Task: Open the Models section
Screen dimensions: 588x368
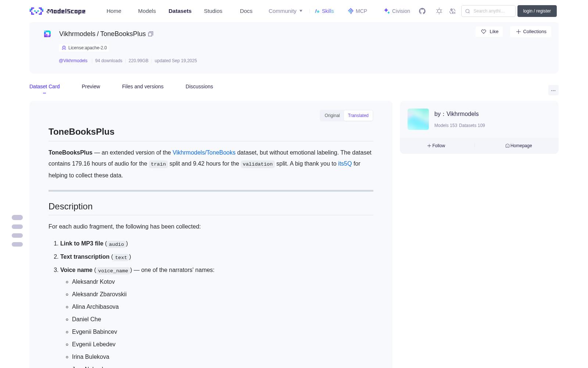Action: (147, 11)
